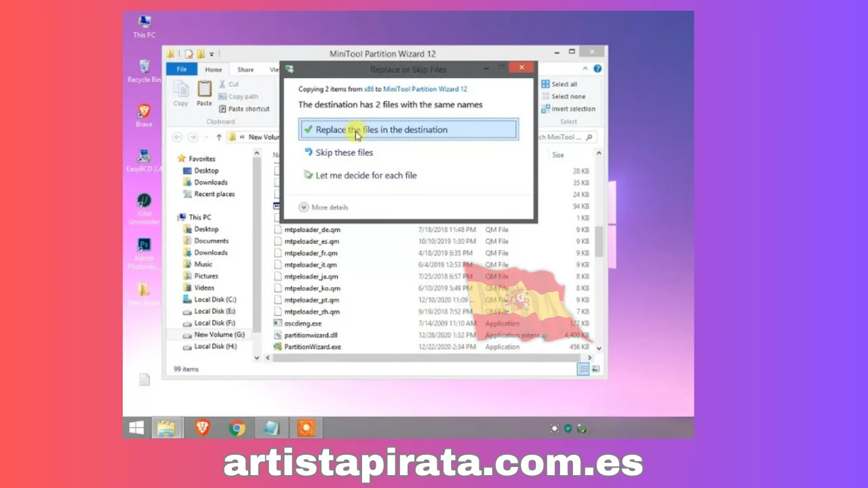Click the New folder quick access icon
868x488 pixels.
[201, 54]
